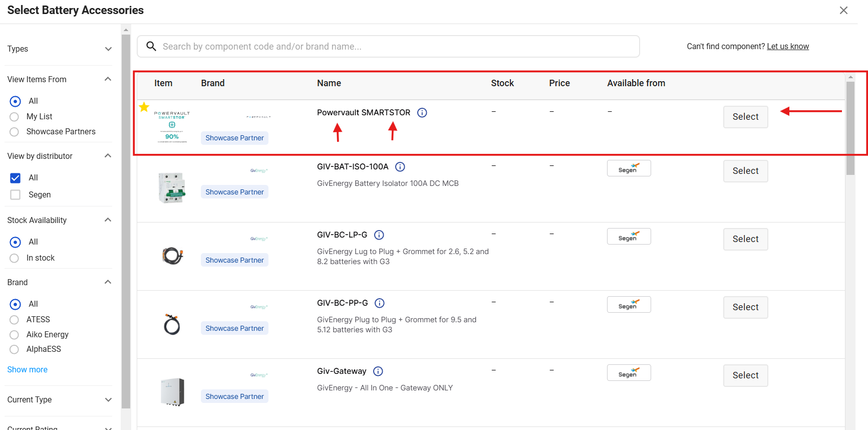Screen dimensions: 868x430
Task: Select In stock radio option
Action: (x=15, y=258)
